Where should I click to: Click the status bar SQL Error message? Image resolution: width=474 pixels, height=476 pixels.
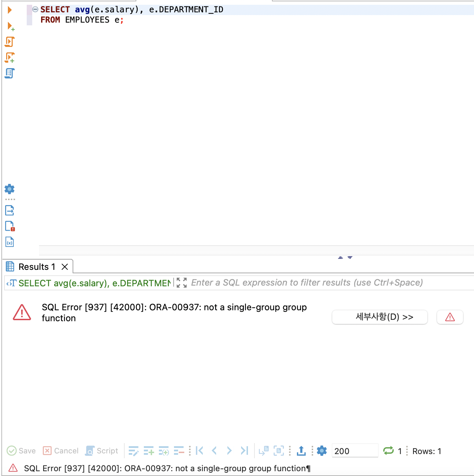click(x=167, y=468)
